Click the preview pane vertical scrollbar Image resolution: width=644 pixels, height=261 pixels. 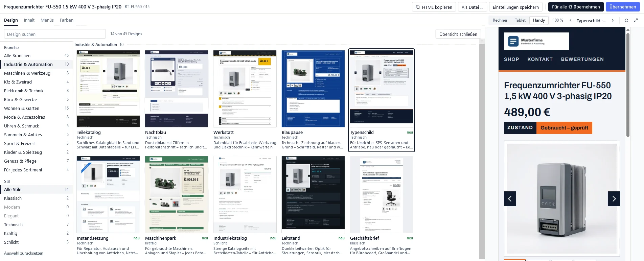[x=628, y=85]
